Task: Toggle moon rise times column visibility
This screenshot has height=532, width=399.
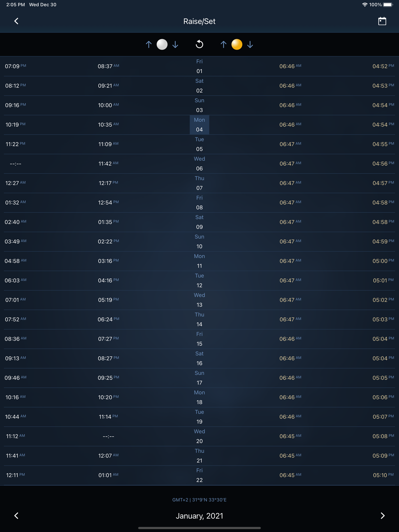Action: 149,44
